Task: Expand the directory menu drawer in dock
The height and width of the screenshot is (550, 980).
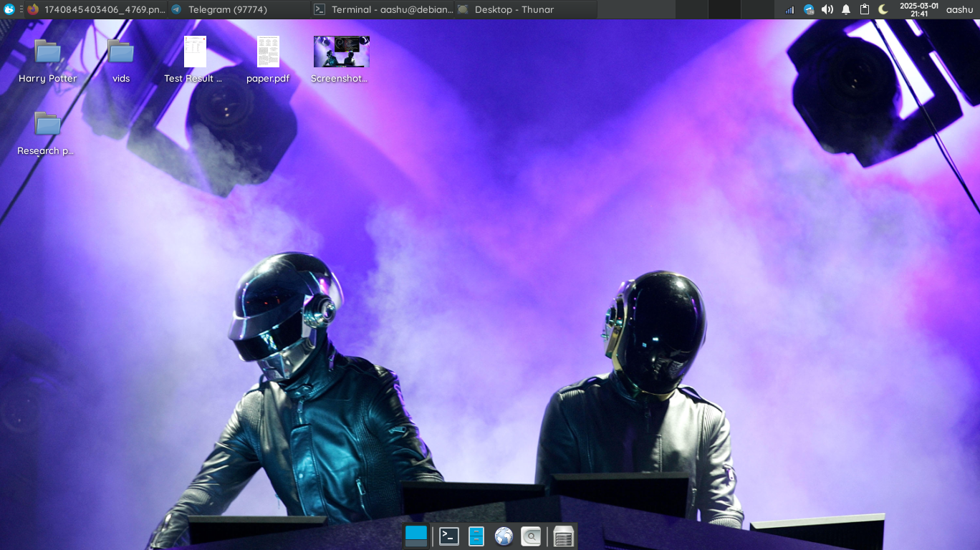Action: (564, 536)
